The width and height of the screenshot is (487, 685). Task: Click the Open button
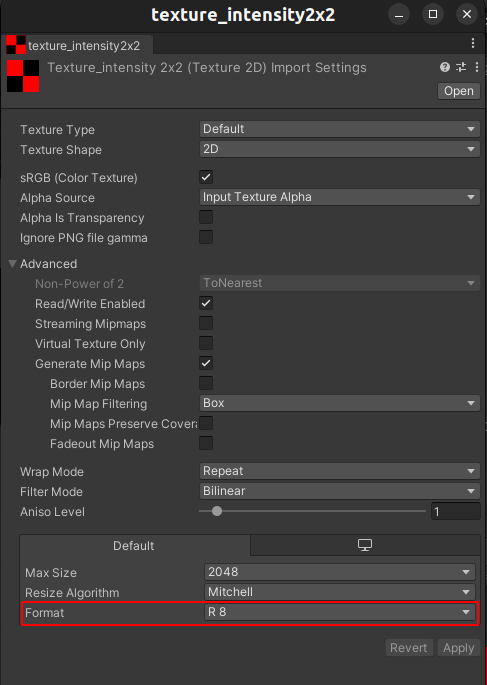[459, 91]
